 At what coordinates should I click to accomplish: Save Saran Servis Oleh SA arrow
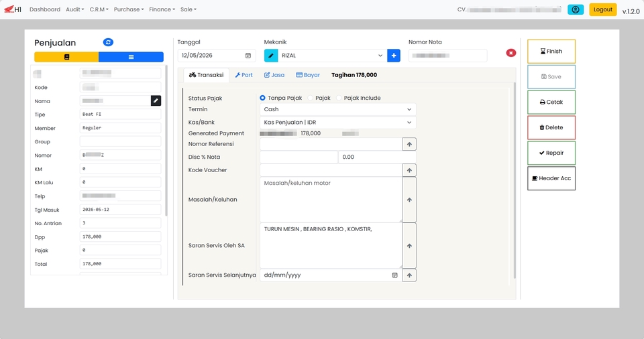(x=409, y=246)
